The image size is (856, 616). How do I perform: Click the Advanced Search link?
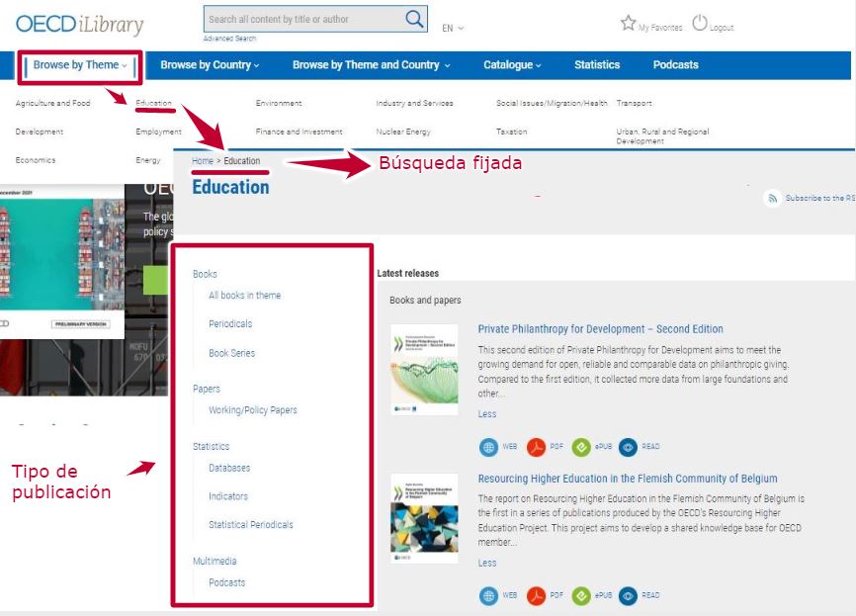coord(229,39)
